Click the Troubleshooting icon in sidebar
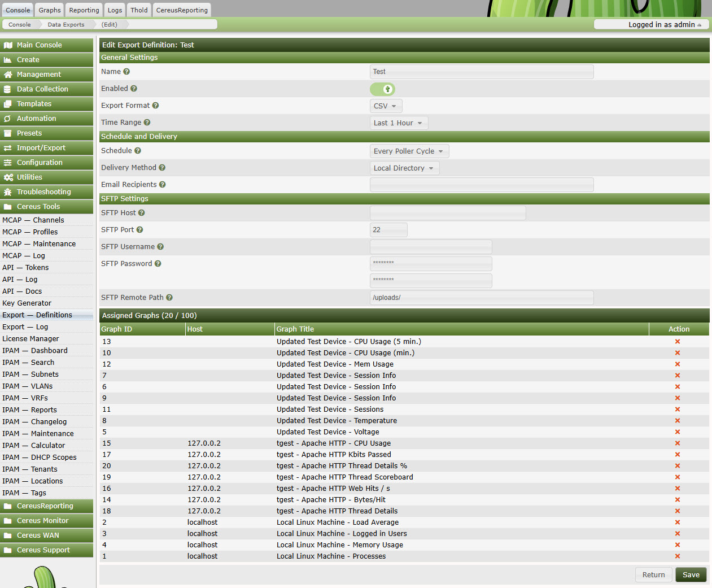The width and height of the screenshot is (712, 588). [7, 192]
